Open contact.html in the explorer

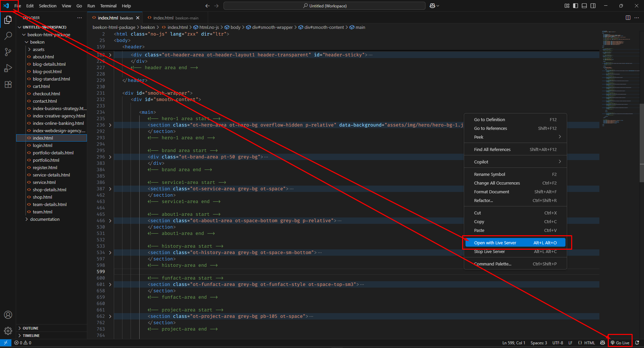click(x=45, y=101)
